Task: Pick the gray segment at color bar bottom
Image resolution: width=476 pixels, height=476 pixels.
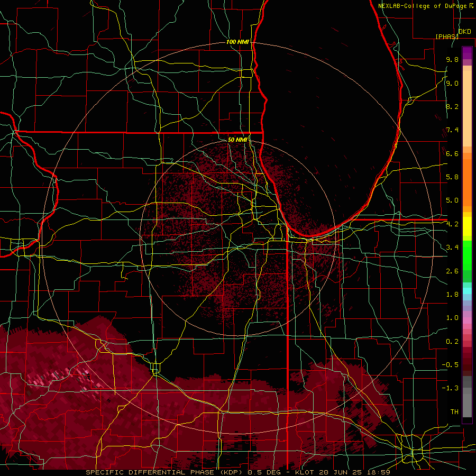Action: (x=467, y=407)
